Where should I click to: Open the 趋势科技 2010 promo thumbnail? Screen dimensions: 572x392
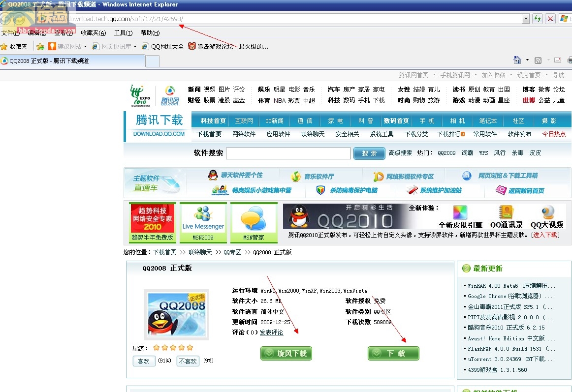[153, 222]
